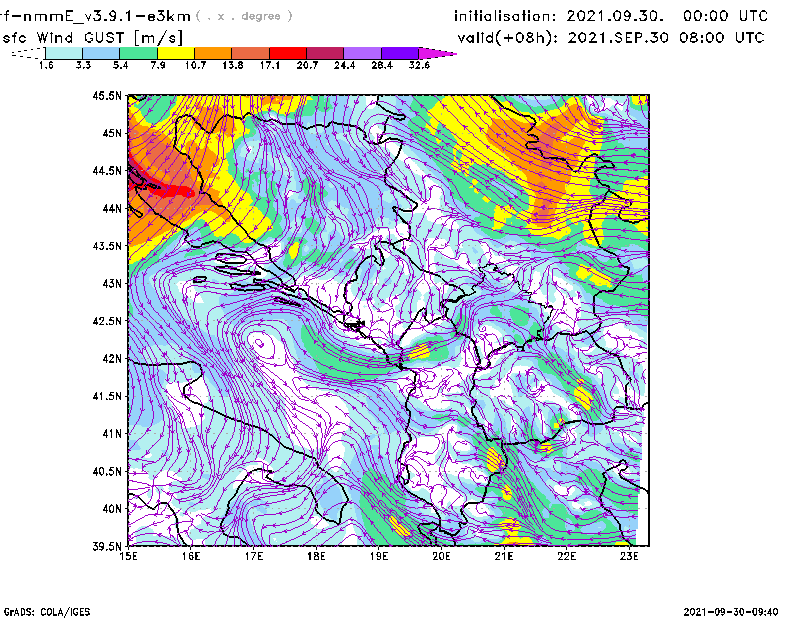Select the yellow 7.9–10.7 legend swatch
Screen dimensions: 800x618
click(x=176, y=53)
